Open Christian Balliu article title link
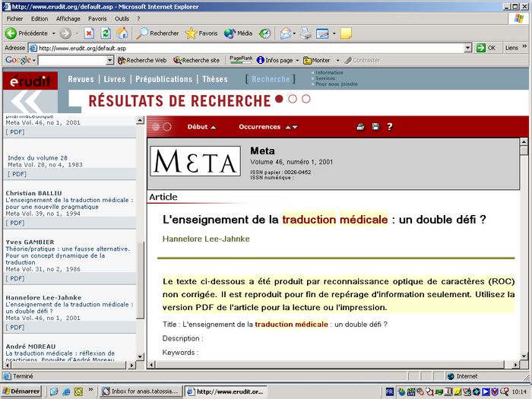 (x=69, y=203)
